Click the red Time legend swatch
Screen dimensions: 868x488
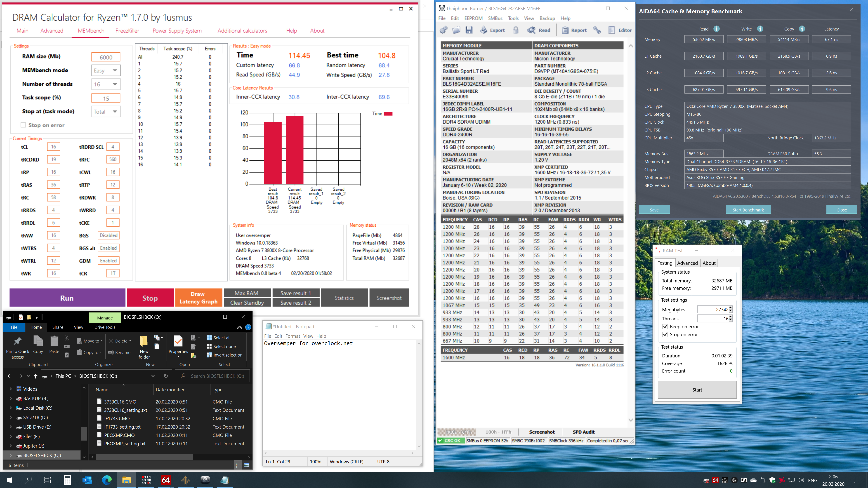click(388, 114)
